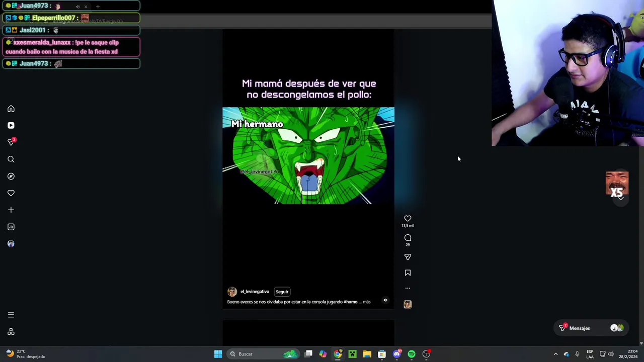Open File Explorer from taskbar

pos(367,354)
